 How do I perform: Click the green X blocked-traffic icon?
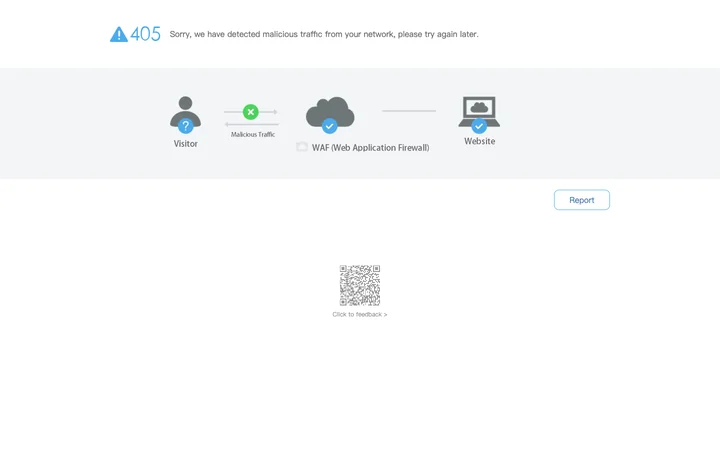coord(251,112)
